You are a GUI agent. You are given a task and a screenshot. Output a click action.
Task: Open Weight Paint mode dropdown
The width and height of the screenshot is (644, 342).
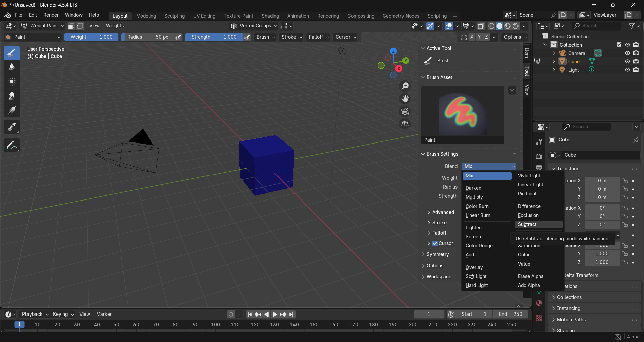pos(42,26)
